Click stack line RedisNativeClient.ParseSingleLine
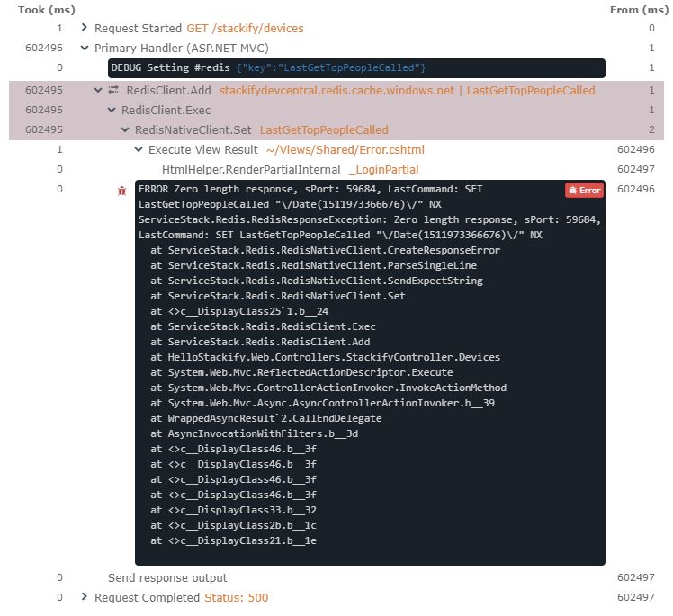Screen dimensions: 673x616 [313, 265]
